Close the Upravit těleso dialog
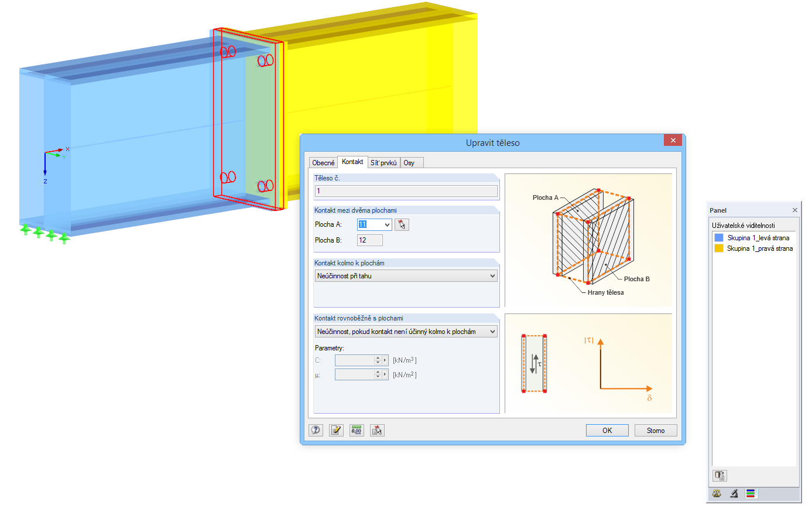 [x=673, y=141]
